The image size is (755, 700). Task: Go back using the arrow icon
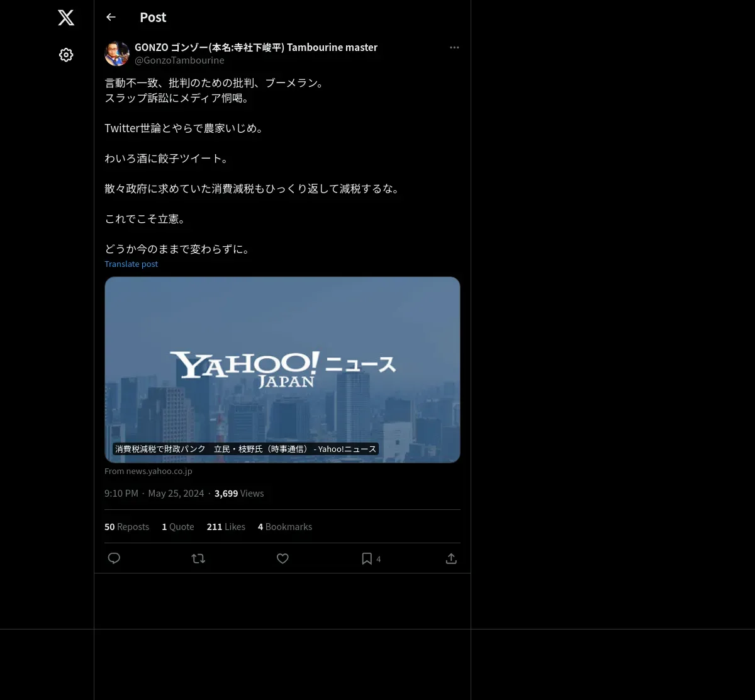pyautogui.click(x=111, y=17)
